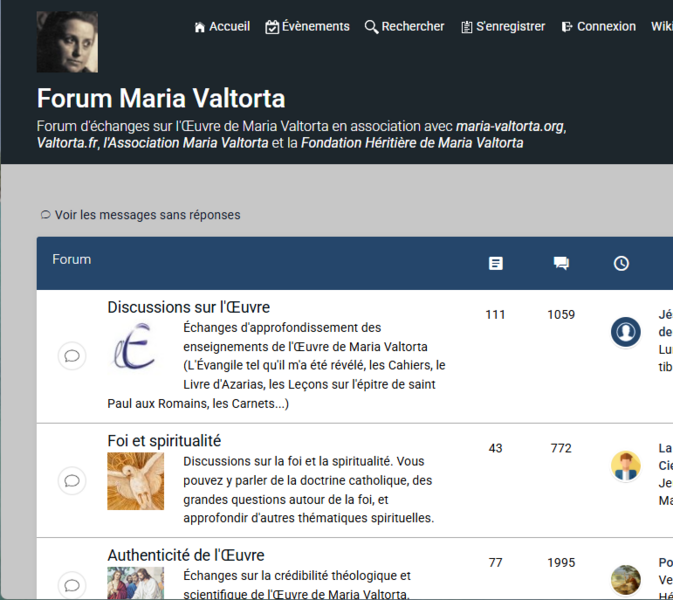The height and width of the screenshot is (600, 673).
Task: Click the topics column header icon
Action: [496, 263]
